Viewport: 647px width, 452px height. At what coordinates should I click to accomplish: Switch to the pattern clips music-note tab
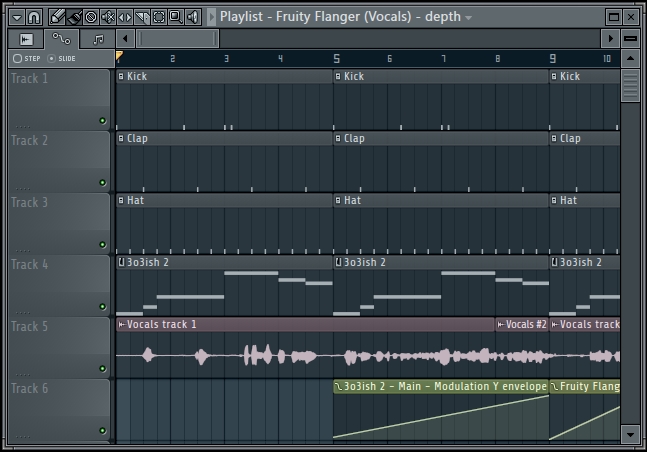pos(97,40)
